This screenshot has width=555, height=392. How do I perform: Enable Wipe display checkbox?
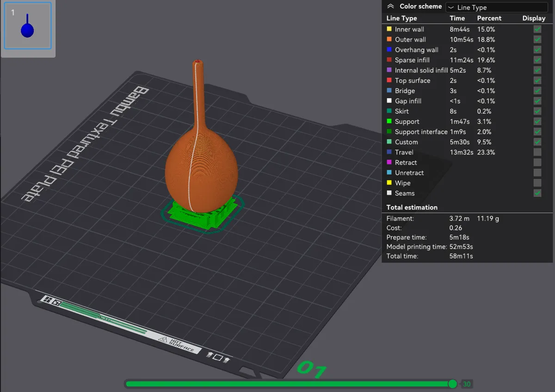[537, 183]
